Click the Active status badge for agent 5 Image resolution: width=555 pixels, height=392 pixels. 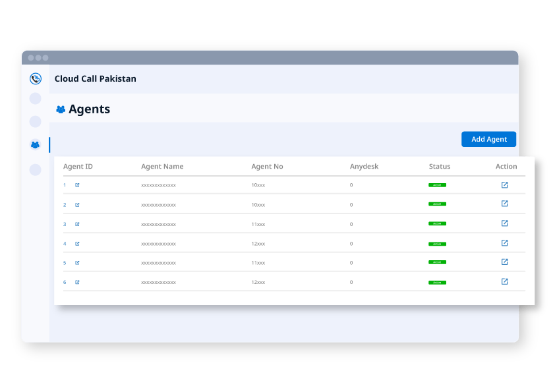coord(437,263)
